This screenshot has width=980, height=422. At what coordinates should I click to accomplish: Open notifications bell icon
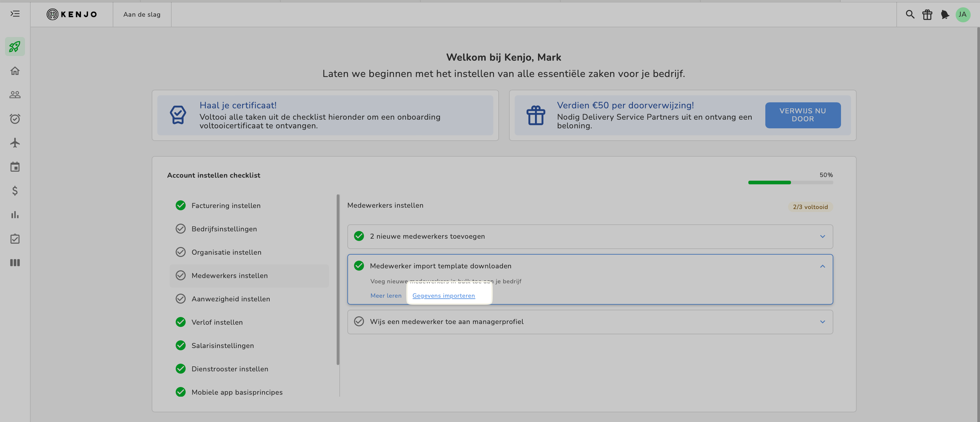point(945,14)
